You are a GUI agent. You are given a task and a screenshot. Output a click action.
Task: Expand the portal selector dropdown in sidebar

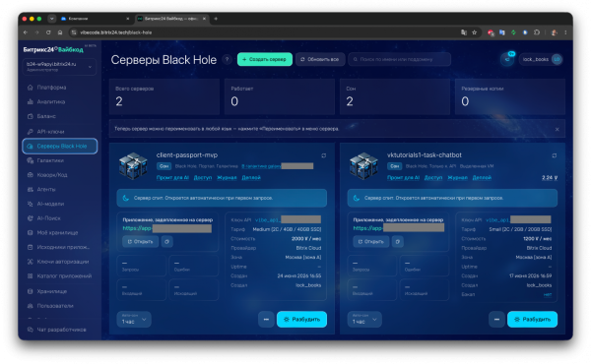(x=59, y=67)
